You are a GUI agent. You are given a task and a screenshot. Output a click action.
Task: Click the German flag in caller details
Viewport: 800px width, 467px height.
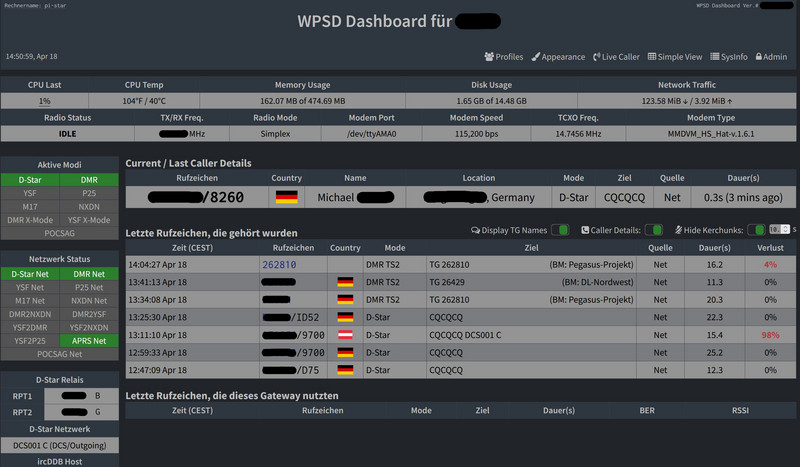tap(286, 197)
